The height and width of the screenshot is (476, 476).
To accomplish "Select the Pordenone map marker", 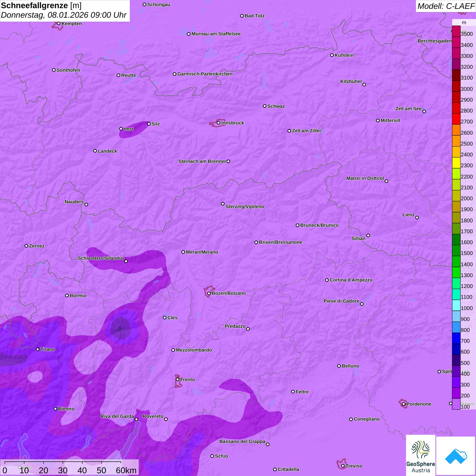I will 404,404.
